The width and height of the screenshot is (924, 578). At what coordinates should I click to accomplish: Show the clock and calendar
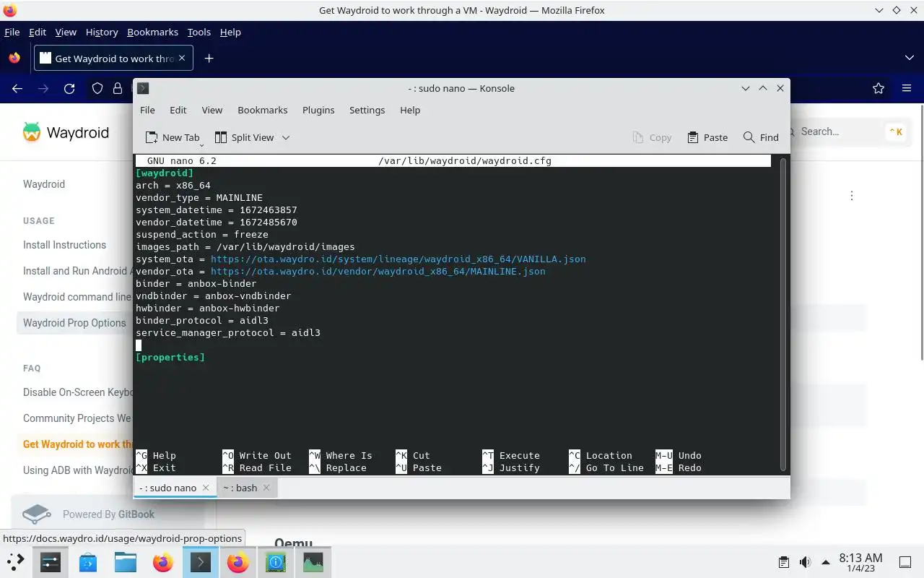860,562
